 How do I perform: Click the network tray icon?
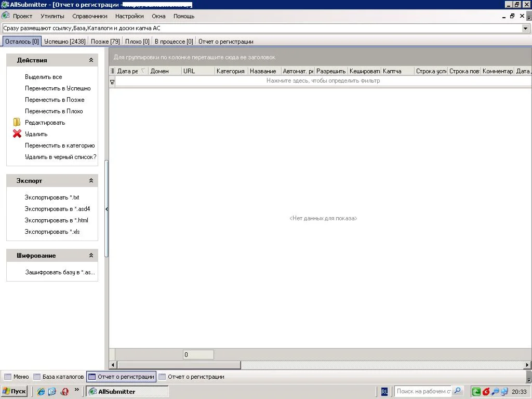[x=504, y=392]
